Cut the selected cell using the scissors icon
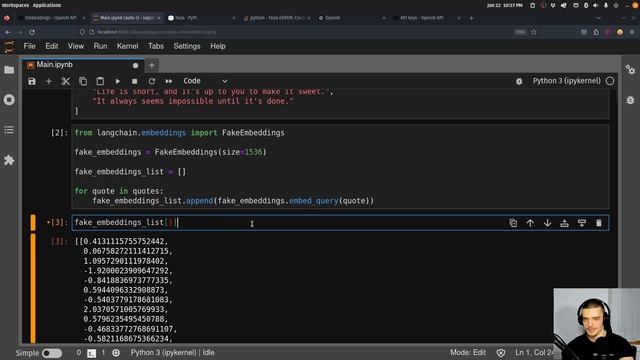Viewport: 640px width, 360px height. coord(66,81)
